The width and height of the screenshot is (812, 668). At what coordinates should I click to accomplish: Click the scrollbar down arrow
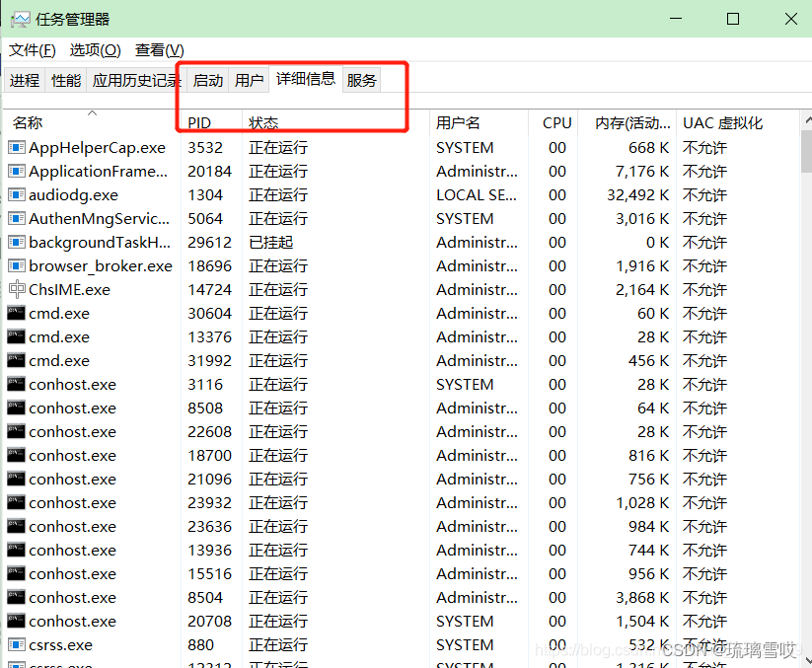807,660
